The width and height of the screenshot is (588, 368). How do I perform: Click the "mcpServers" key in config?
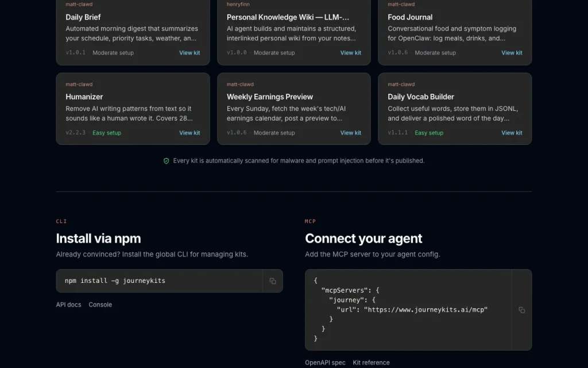click(x=345, y=290)
